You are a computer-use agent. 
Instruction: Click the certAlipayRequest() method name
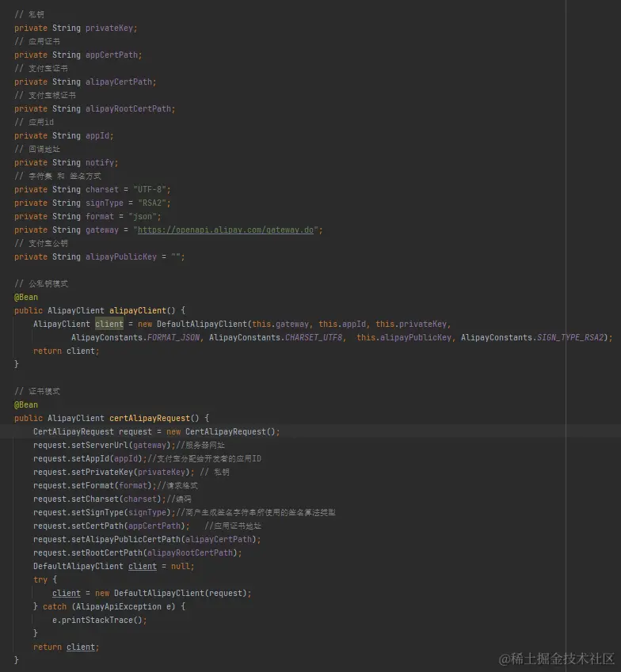pos(150,418)
